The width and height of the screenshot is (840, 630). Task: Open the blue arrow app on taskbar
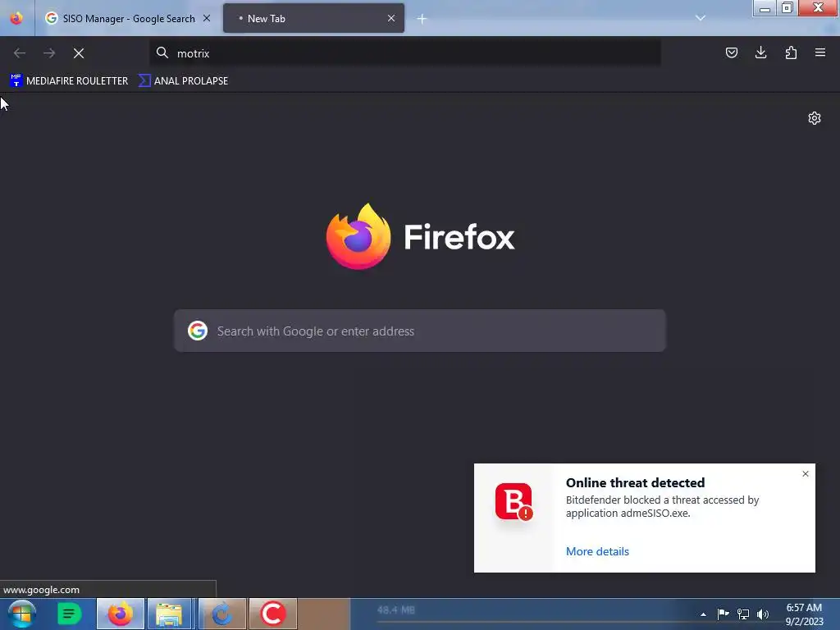[x=221, y=614]
